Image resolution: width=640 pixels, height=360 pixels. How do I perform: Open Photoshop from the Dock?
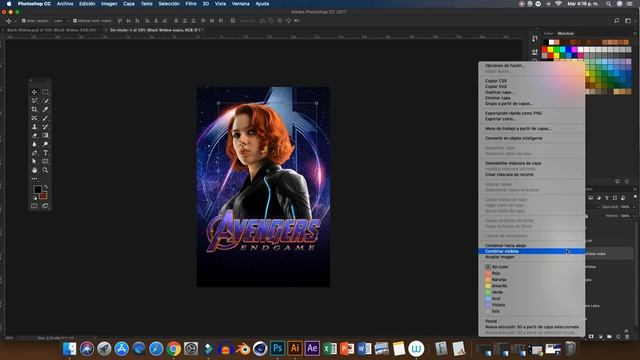pyautogui.click(x=278, y=348)
